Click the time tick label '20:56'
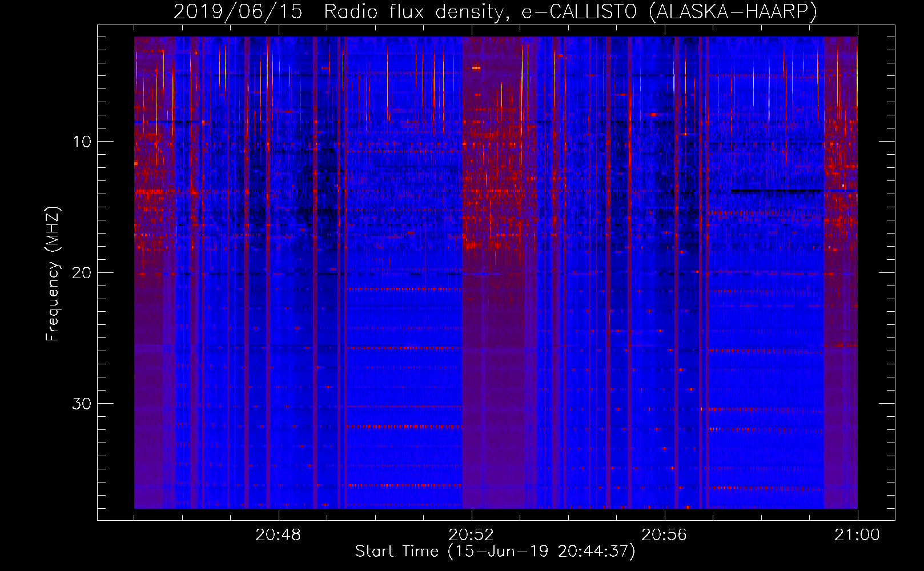This screenshot has width=924, height=571. click(664, 535)
